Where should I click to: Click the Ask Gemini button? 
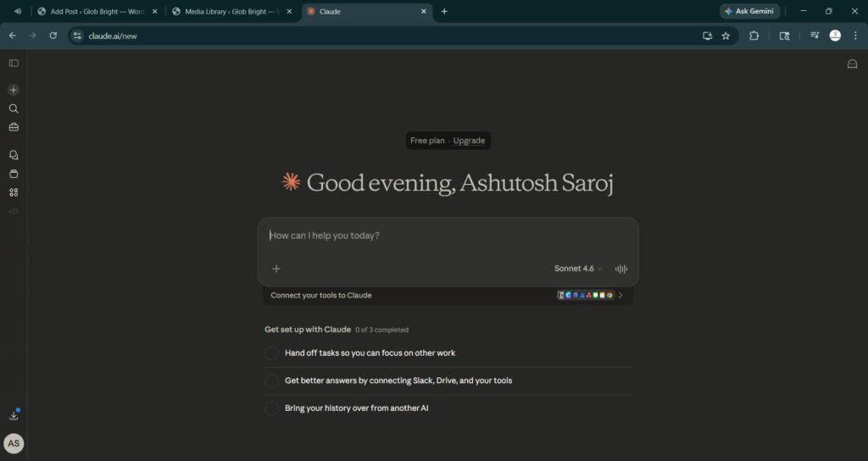(x=749, y=11)
